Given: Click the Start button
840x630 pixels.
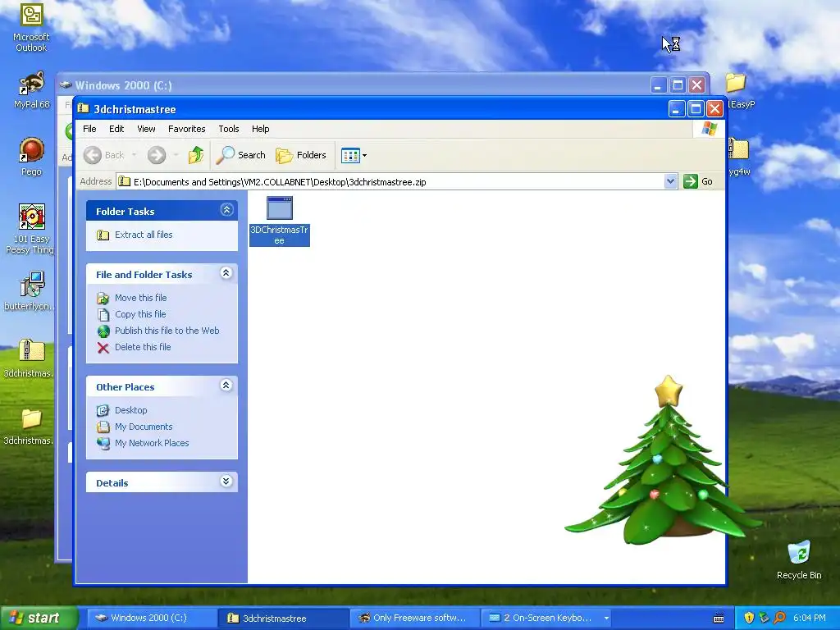Looking at the screenshot, I should pos(38,618).
